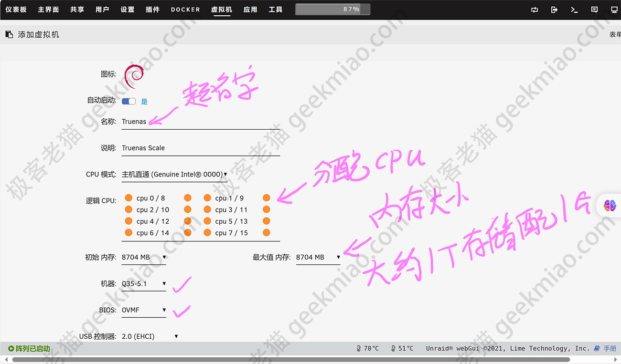
Task: Open the USB 控制器 2.0 (EHCI) dropdown
Action: 150,336
